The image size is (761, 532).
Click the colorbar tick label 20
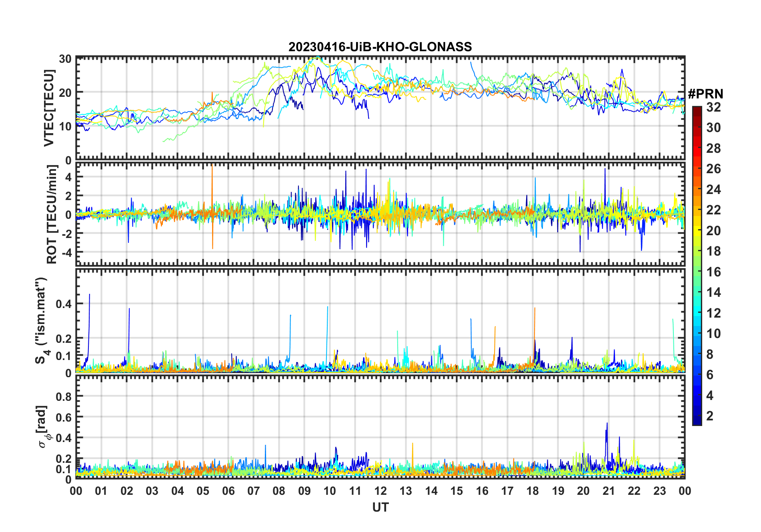pos(713,230)
